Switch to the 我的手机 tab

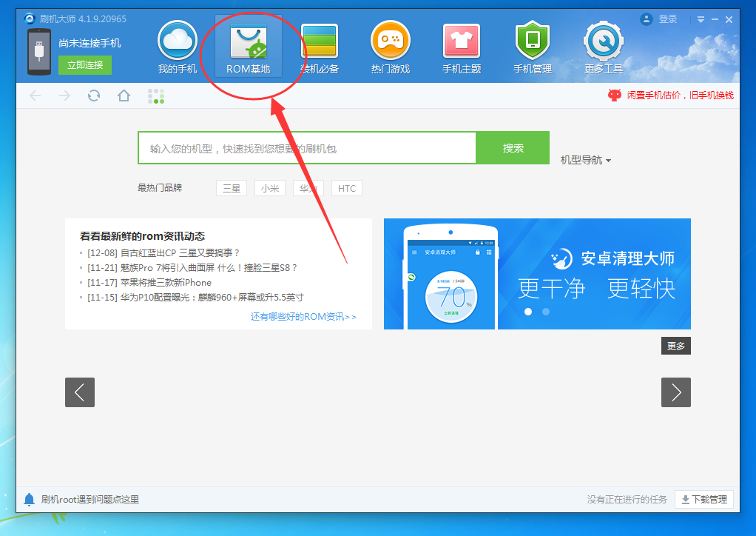(x=177, y=41)
